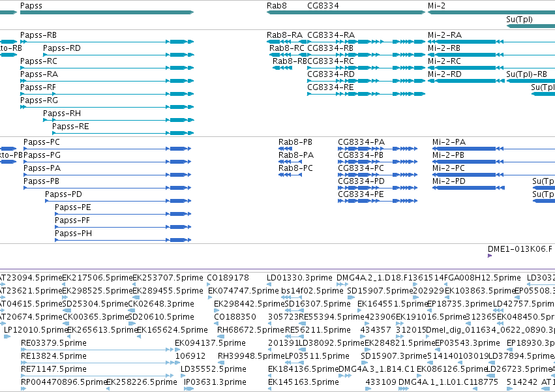Click transcript Papss-RG
The width and height of the screenshot is (555, 392).
pyautogui.click(x=39, y=100)
